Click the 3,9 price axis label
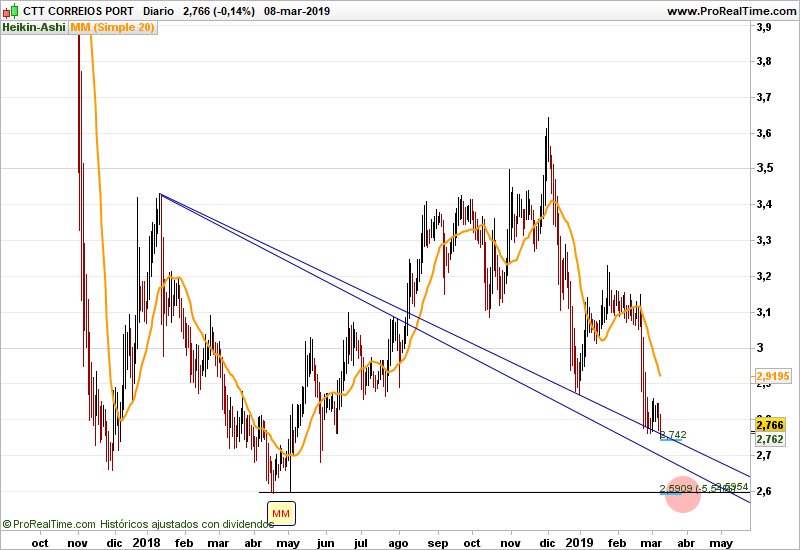The width and height of the screenshot is (800, 550). point(764,28)
